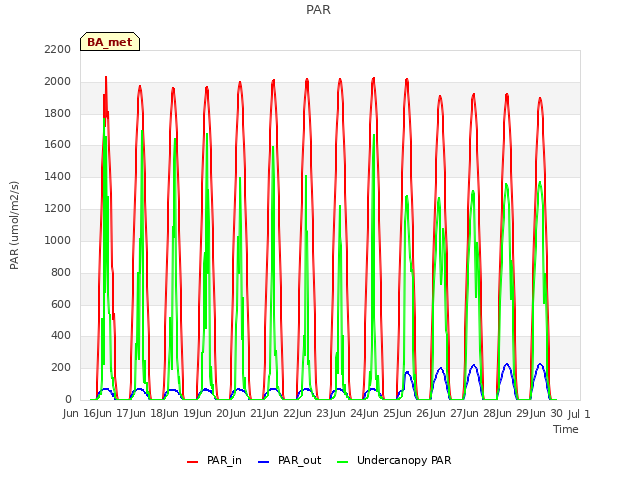Click the 22Jun x-axis tick label

click(298, 414)
